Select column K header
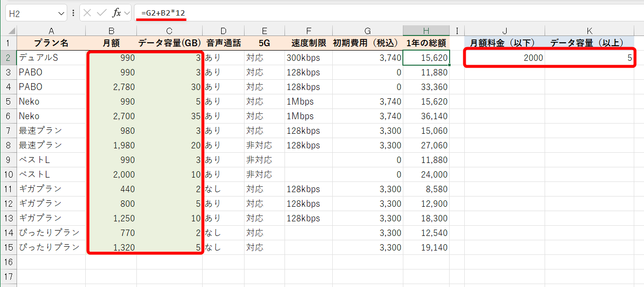 pos(589,30)
